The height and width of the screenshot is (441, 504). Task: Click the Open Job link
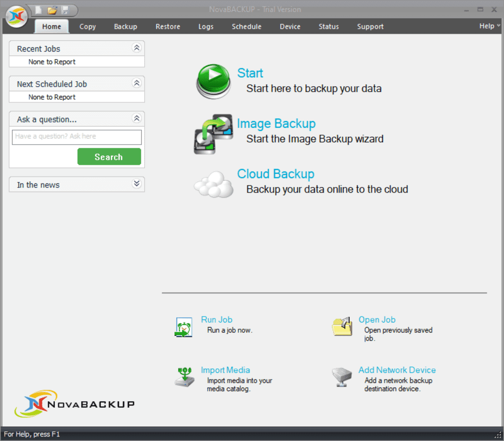coord(377,320)
